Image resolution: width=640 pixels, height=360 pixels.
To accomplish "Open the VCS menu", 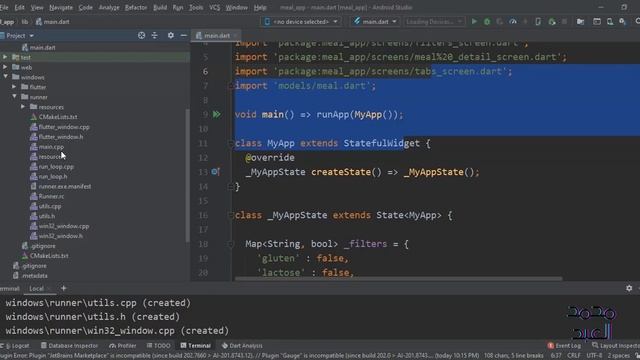I will 215,7.
